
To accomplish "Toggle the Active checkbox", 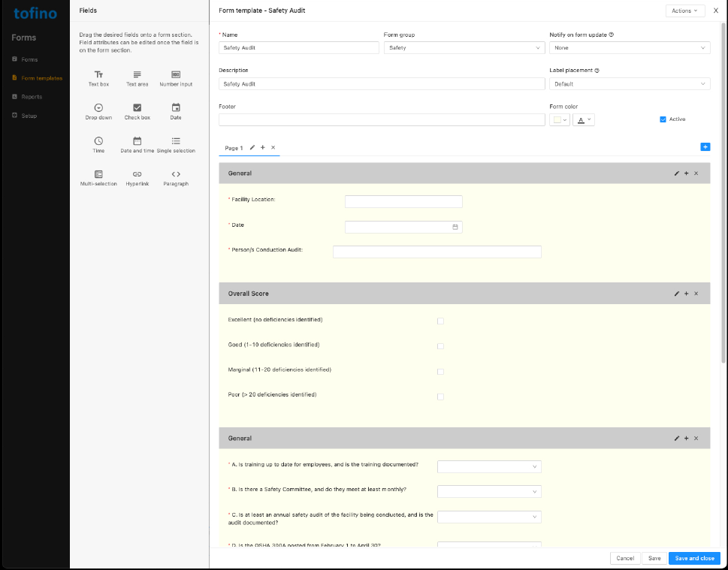I will point(663,119).
